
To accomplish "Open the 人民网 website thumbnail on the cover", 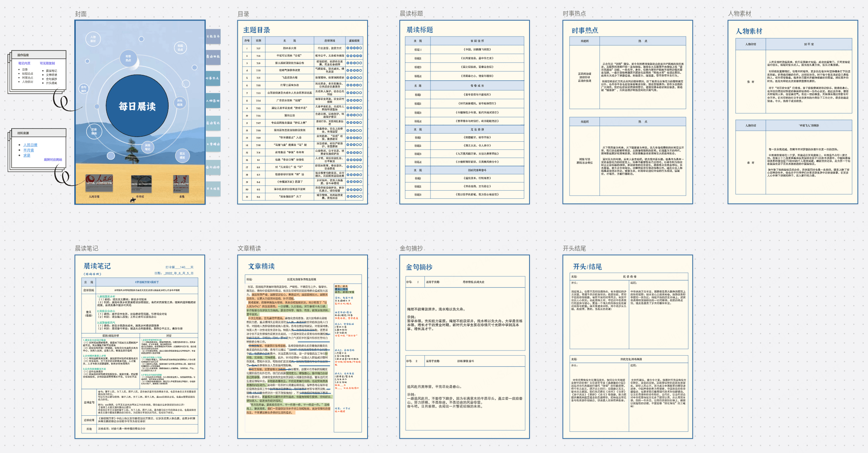I will 99,183.
